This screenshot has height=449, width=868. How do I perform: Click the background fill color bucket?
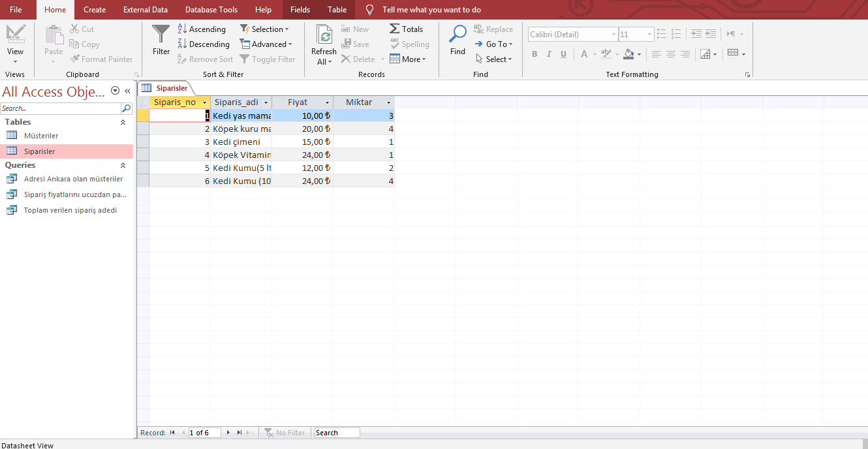click(x=628, y=54)
